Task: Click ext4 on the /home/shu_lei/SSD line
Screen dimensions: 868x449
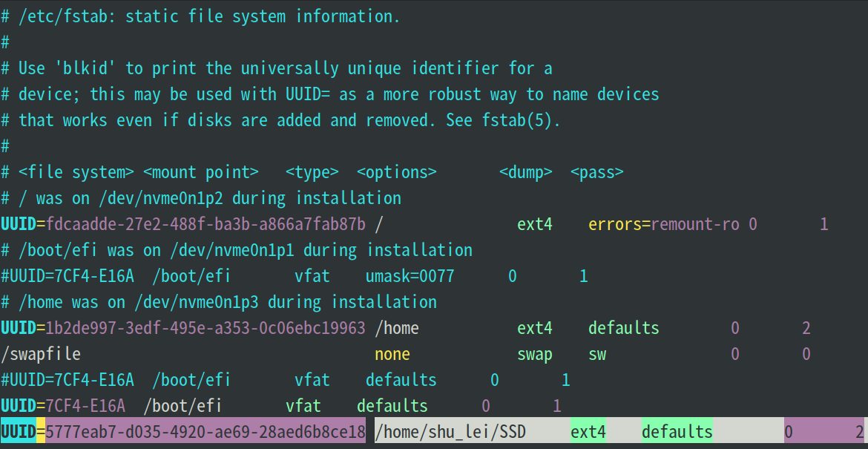Action: pyautogui.click(x=588, y=432)
